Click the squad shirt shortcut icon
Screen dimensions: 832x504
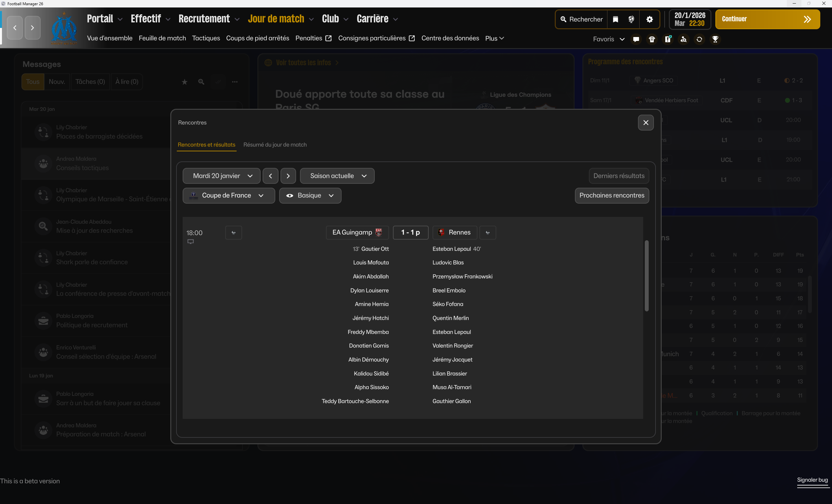click(x=652, y=39)
